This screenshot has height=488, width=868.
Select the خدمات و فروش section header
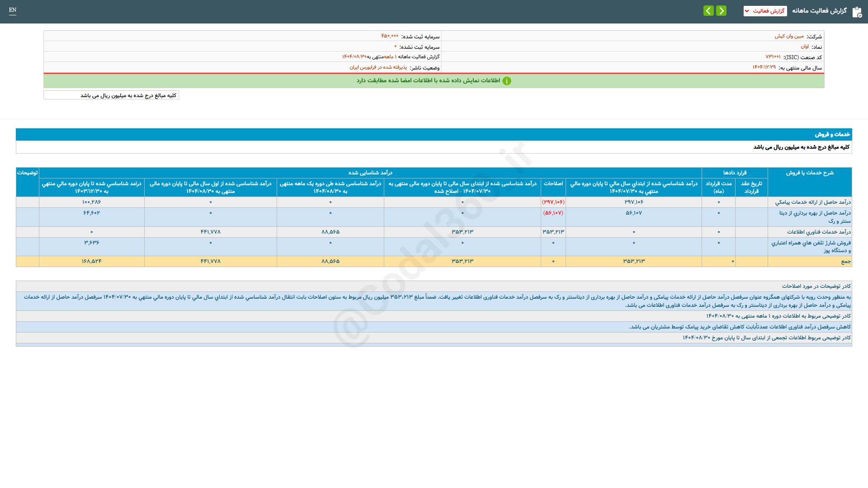click(x=832, y=134)
